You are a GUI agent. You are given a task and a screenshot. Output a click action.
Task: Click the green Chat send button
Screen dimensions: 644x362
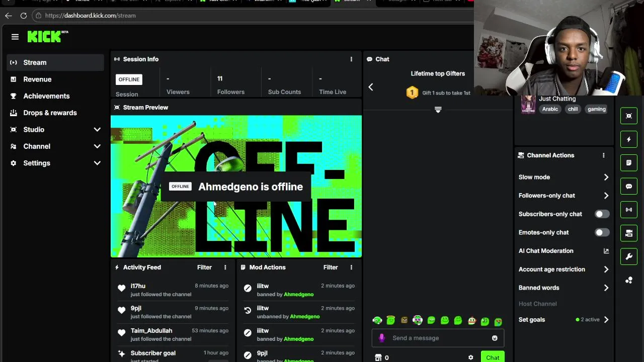click(x=493, y=357)
